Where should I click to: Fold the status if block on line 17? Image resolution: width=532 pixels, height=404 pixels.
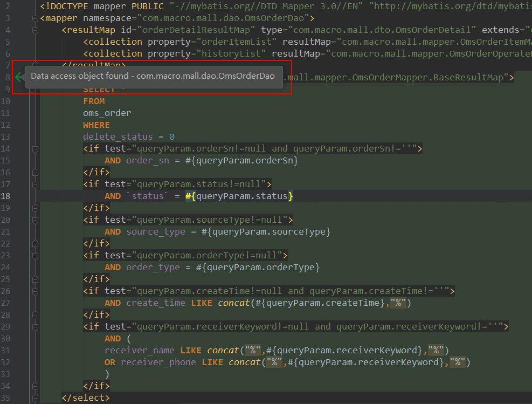point(35,184)
